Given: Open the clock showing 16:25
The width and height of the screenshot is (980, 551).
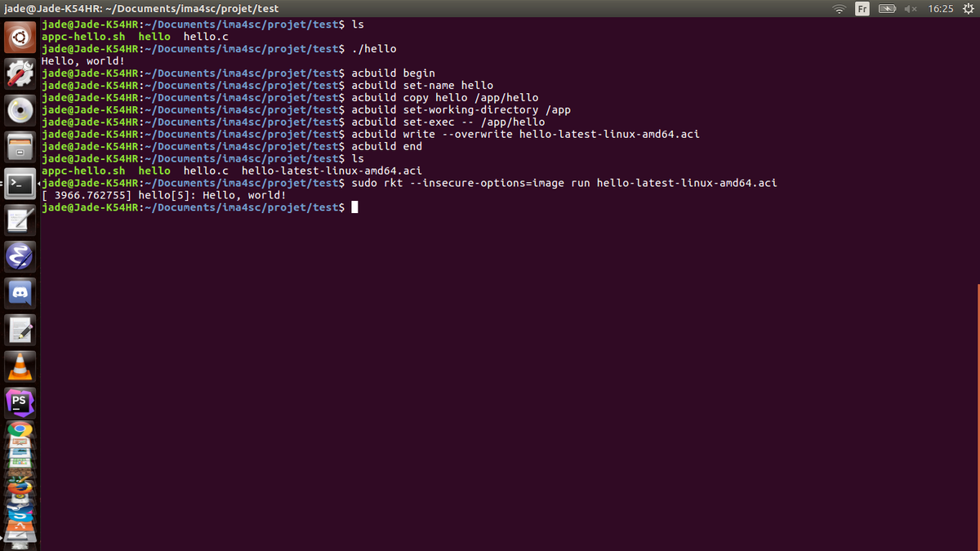Looking at the screenshot, I should pyautogui.click(x=941, y=9).
